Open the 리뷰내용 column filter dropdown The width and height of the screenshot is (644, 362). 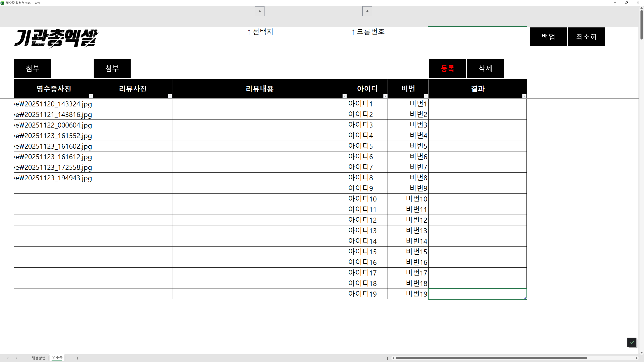pos(345,96)
